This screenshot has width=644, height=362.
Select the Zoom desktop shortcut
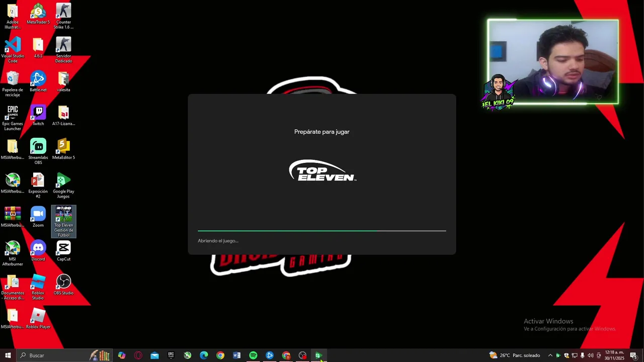click(x=38, y=217)
